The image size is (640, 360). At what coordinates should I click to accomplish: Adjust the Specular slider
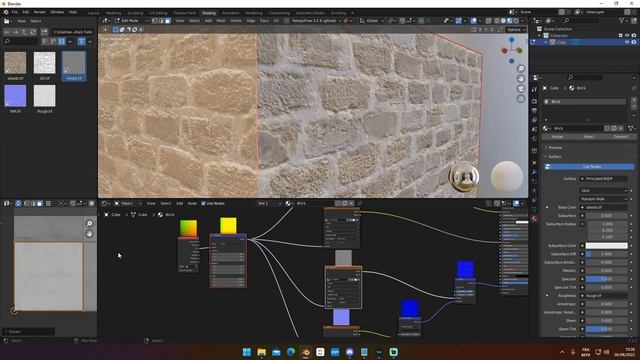(606, 279)
